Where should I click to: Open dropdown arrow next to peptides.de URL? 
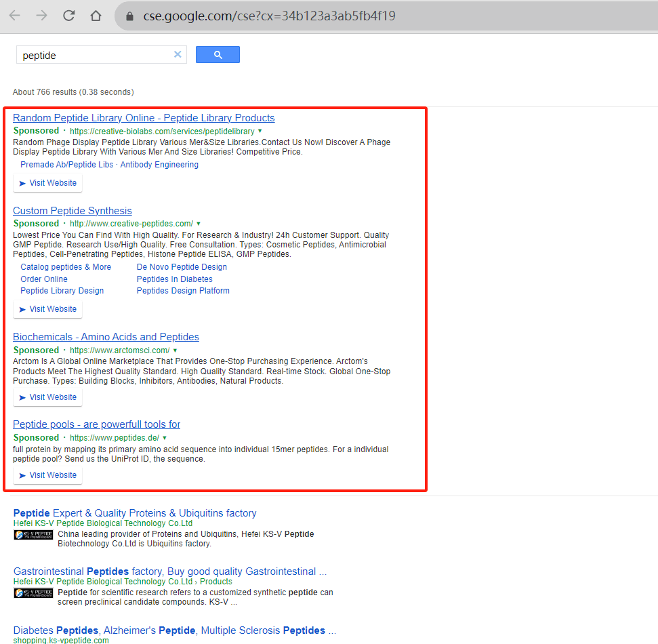tap(165, 438)
